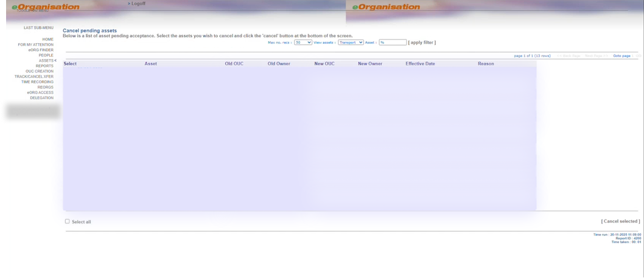644x278 pixels.
Task: Click the Reason column header
Action: tap(486, 64)
